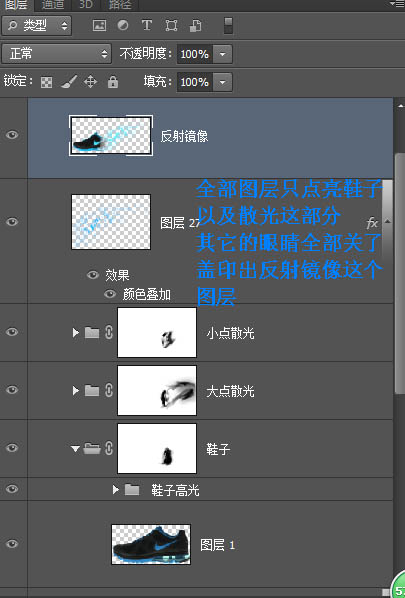This screenshot has width=405, height=598.
Task: Hide the 鞋子高光 group
Action: pyautogui.click(x=12, y=489)
